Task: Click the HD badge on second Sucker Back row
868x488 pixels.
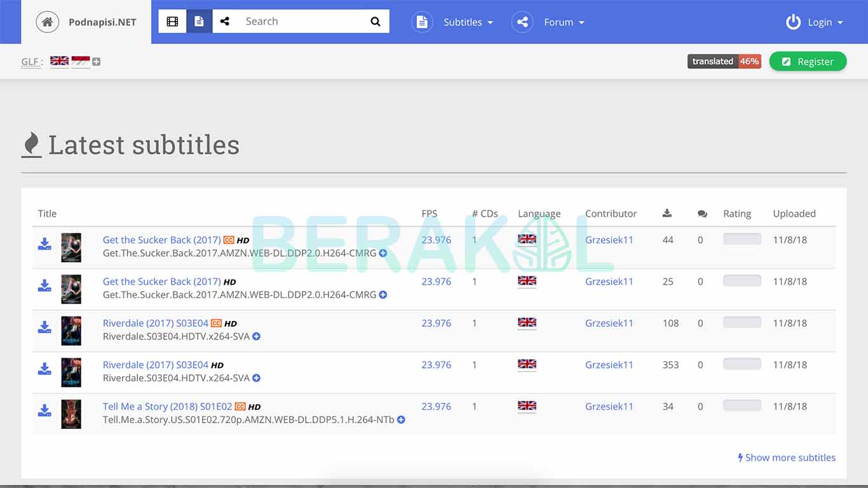Action: click(230, 282)
